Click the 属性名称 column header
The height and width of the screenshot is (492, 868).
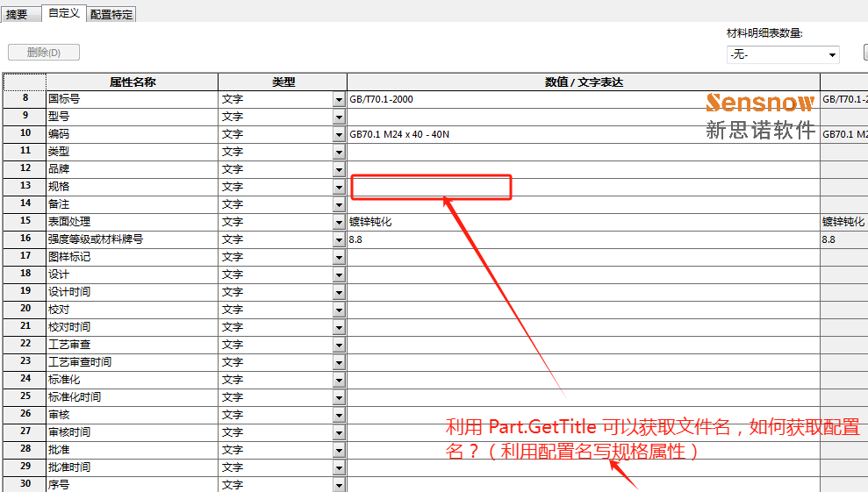[132, 82]
